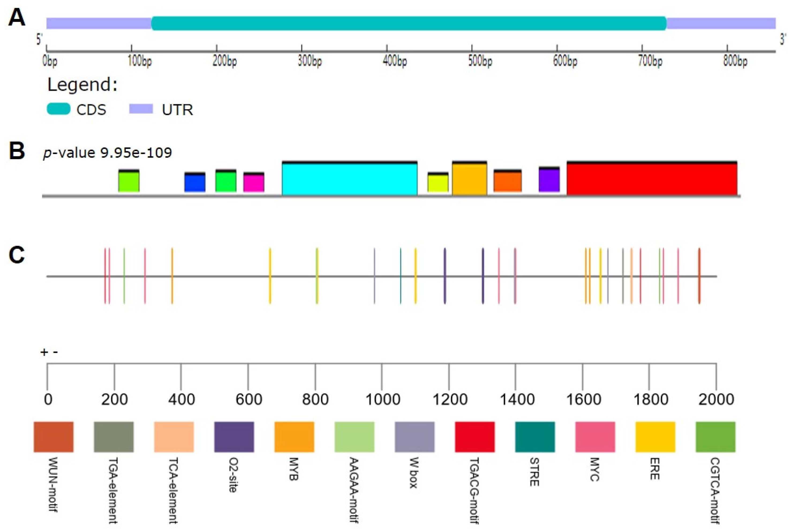
Task: Select the TCA-element legend swatch
Action: click(x=174, y=437)
